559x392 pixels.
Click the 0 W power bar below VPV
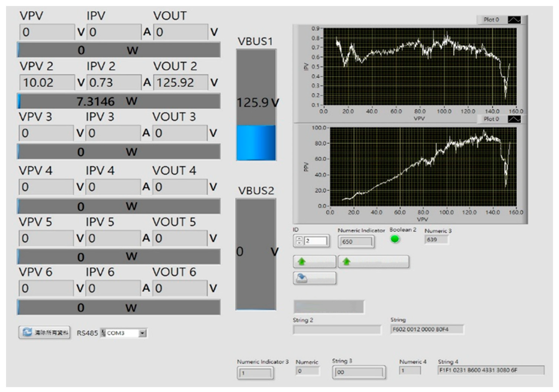pyautogui.click(x=119, y=50)
